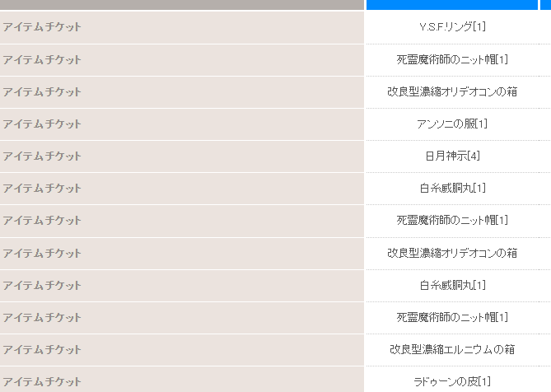Select 死霊魔術師のニット帽[1] just above second 改良型濃縮オリデオコンの箱
This screenshot has height=392, width=551.
[x=452, y=220]
